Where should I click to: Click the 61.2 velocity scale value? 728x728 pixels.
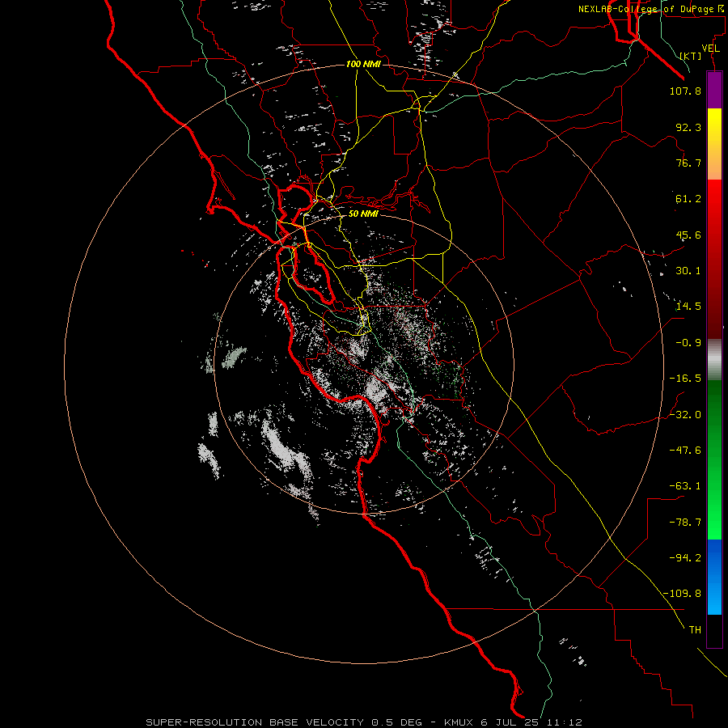(688, 199)
